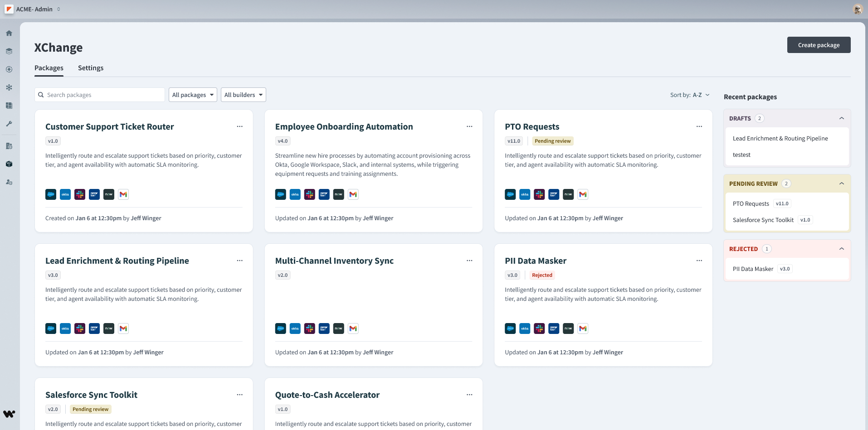This screenshot has width=868, height=430.
Task: Click the building with shield sidebar icon
Action: pyautogui.click(x=9, y=146)
